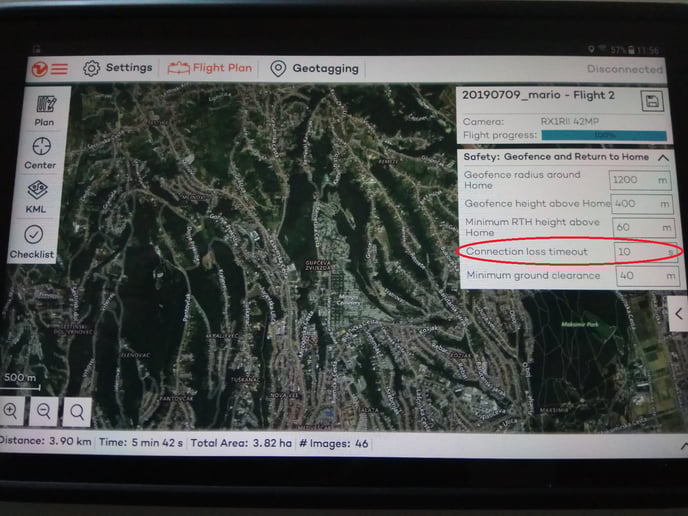688x516 pixels.
Task: Open the KML import tool
Action: (x=37, y=197)
